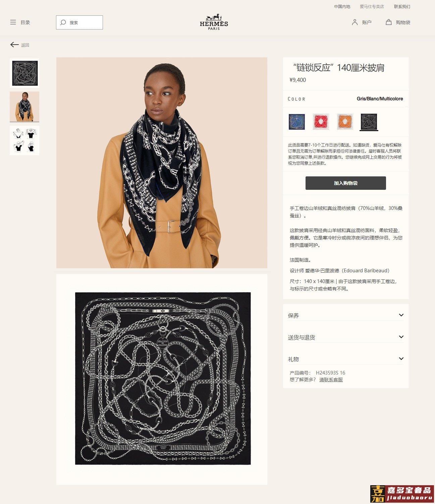Image resolution: width=435 pixels, height=504 pixels.
Task: Add the shawl to the shopping bag
Action: pyautogui.click(x=346, y=183)
